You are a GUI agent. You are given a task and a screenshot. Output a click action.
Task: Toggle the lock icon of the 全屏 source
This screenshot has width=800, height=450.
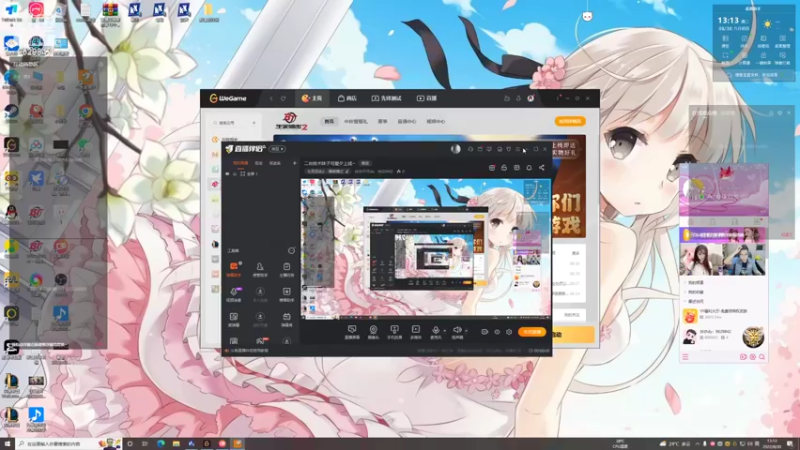[x=235, y=174]
